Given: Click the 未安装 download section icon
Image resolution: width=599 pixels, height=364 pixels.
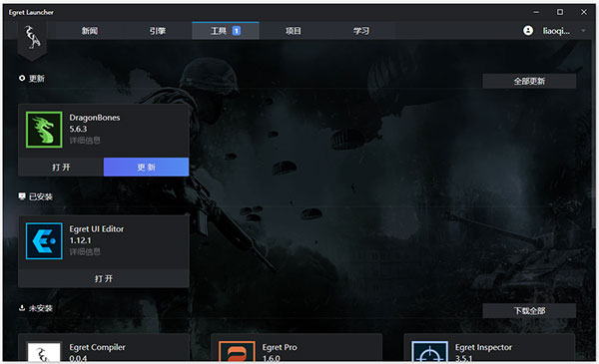Looking at the screenshot, I should tap(22, 307).
